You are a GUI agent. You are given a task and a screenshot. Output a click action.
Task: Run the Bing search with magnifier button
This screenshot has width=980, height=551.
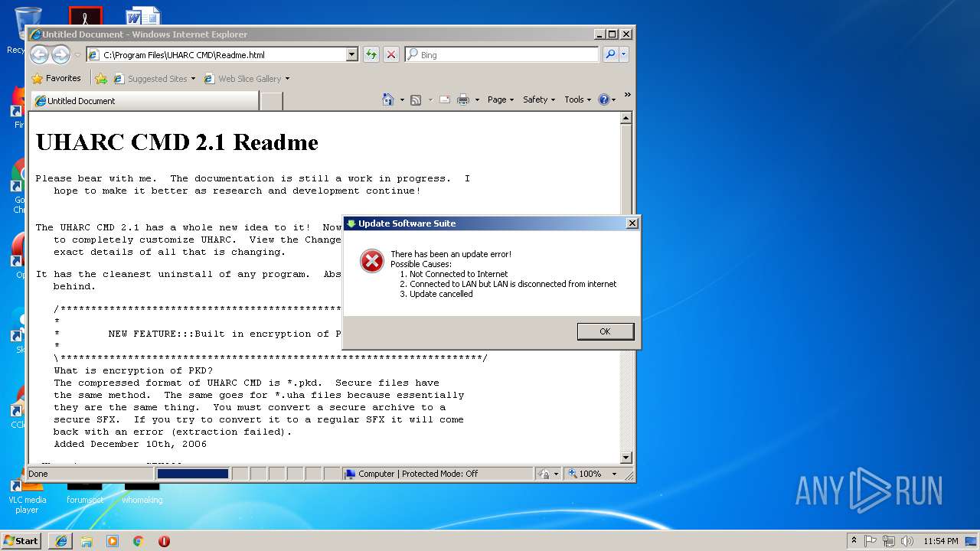[x=610, y=54]
